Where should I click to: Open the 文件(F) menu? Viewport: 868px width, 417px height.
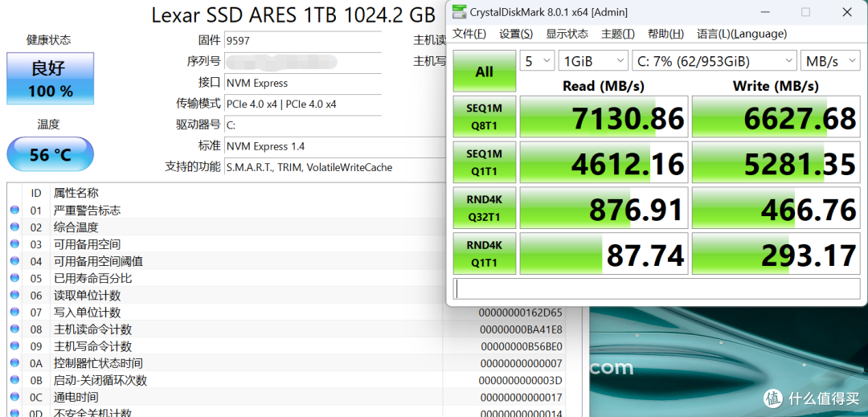(x=469, y=34)
